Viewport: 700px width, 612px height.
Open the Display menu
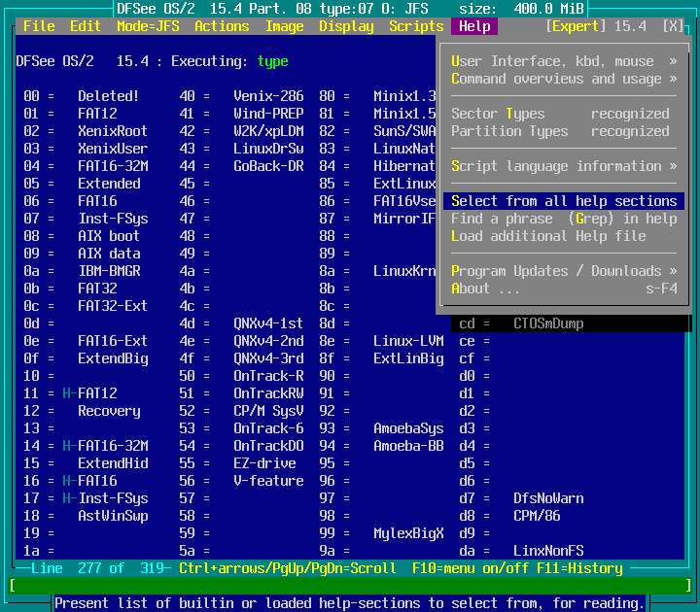346,26
